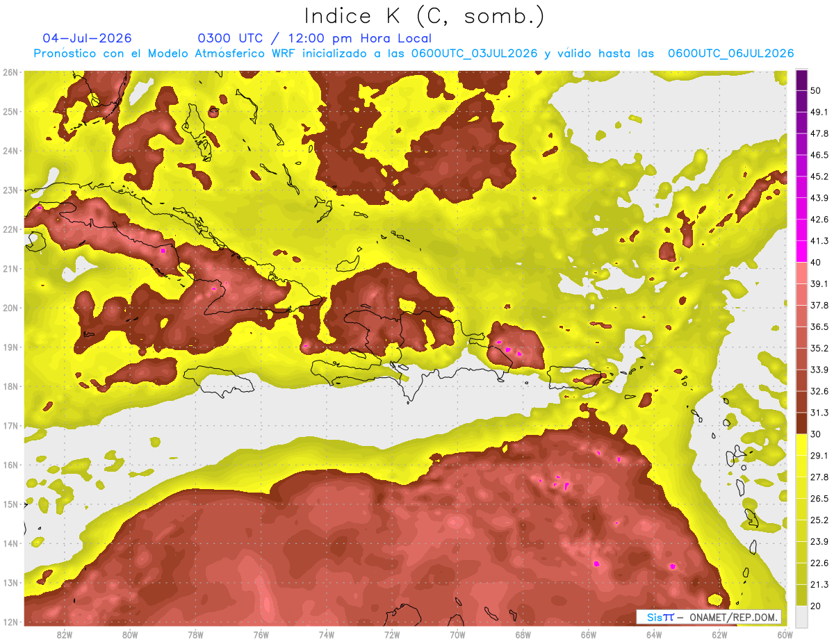Select the dark brown swatch between 30 and 31.3
834x644 pixels.
coord(802,422)
